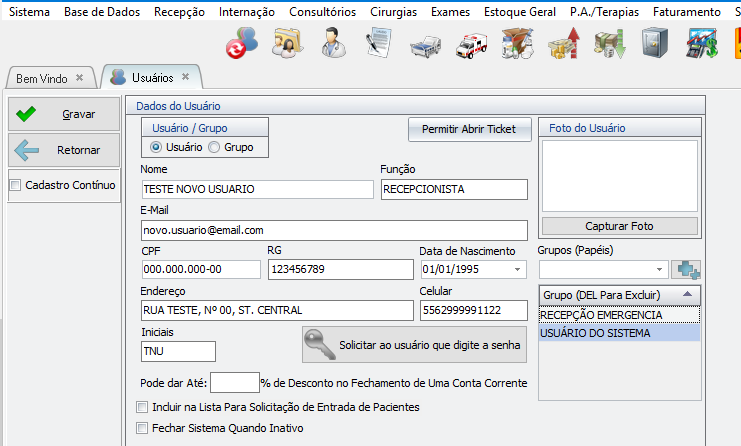The width and height of the screenshot is (741, 446).
Task: Click the doctor toolbar icon
Action: coord(334,44)
